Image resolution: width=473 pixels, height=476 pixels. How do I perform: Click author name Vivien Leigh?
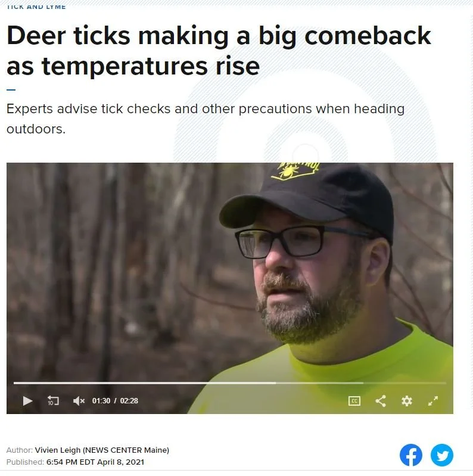point(58,450)
